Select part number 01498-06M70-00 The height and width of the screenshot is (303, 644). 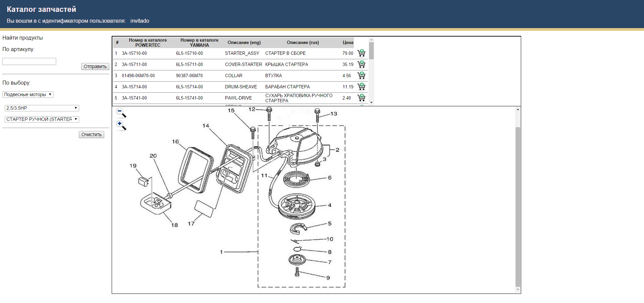click(x=138, y=75)
